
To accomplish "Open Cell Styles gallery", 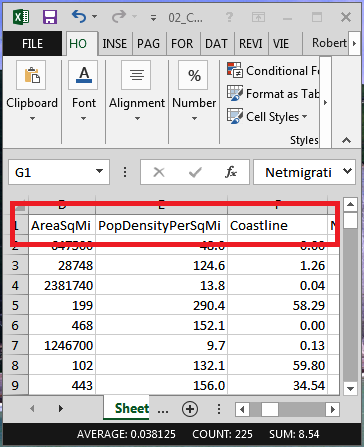I will click(267, 117).
